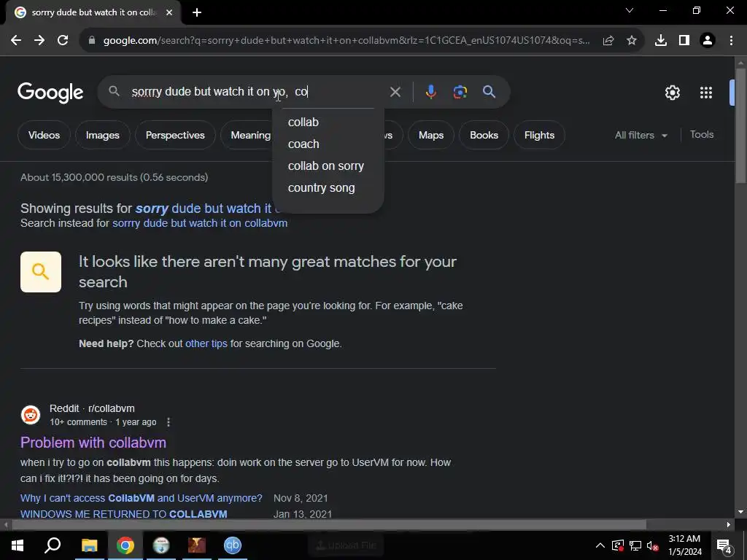Show hidden tray icons chevron

tap(600, 545)
